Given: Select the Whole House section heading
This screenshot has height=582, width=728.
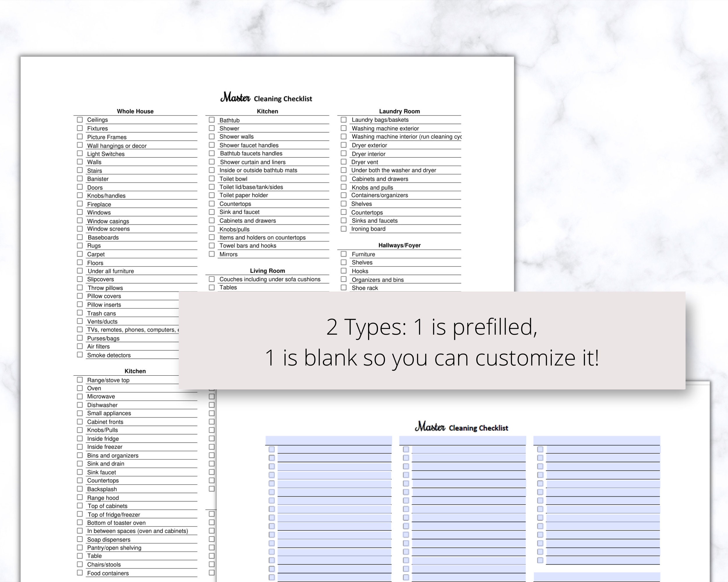Looking at the screenshot, I should pos(135,111).
